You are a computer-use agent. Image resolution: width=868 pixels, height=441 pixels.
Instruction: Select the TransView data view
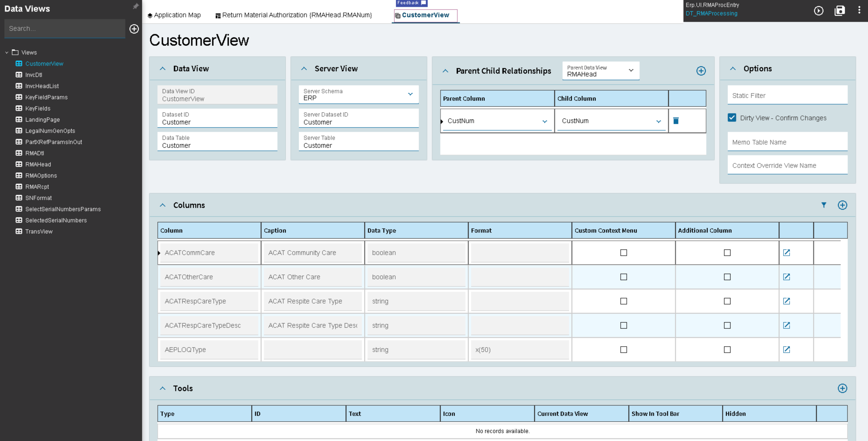(39, 232)
